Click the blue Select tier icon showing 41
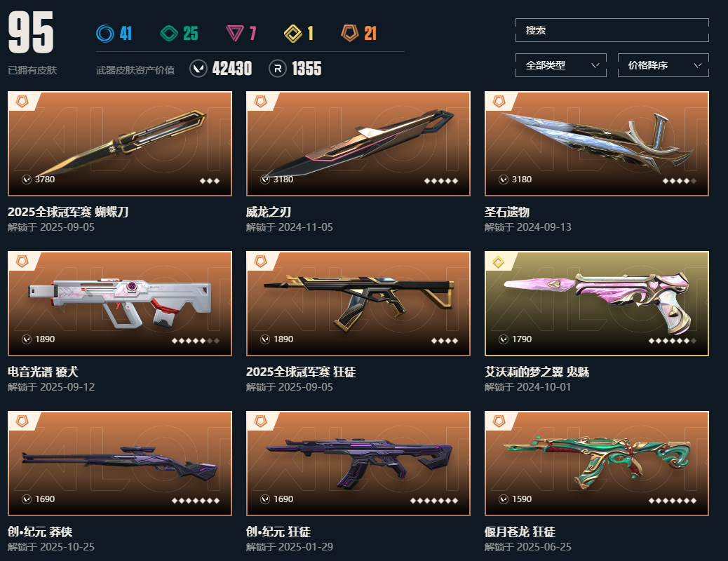This screenshot has width=728, height=561. click(105, 34)
